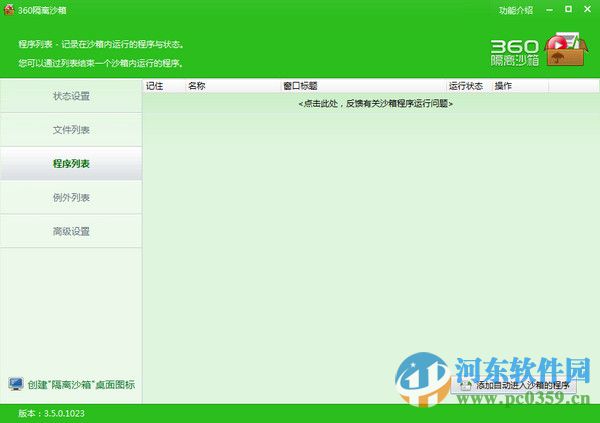Select the 程序列表 tab

pos(71,163)
